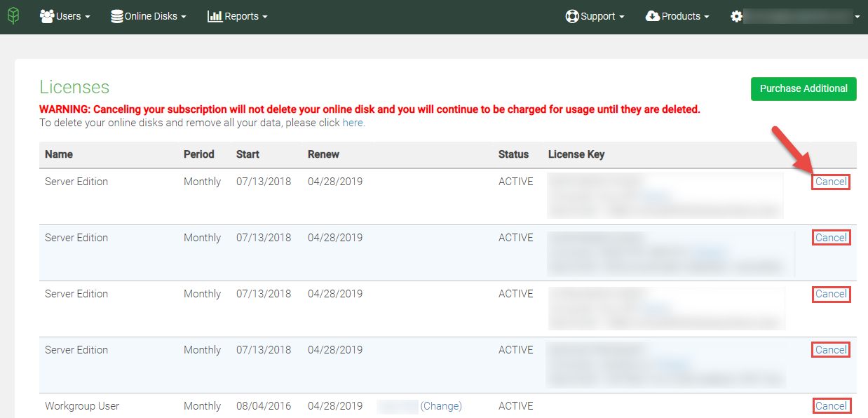Click the settings gear icon
Screen dimensions: 868x418
(736, 15)
